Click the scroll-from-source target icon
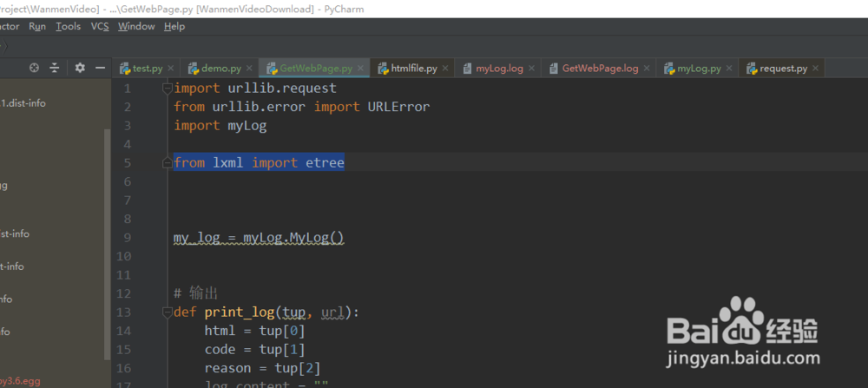This screenshot has height=388, width=868. 35,68
